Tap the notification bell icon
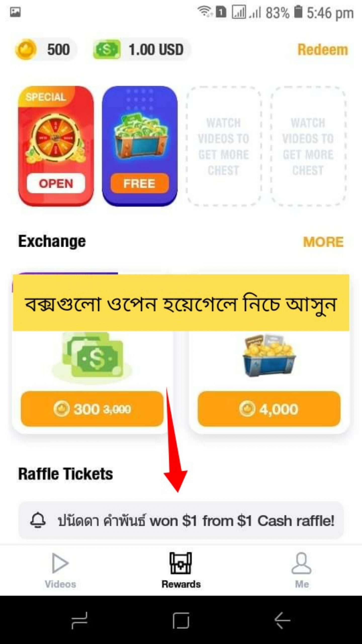 [38, 520]
